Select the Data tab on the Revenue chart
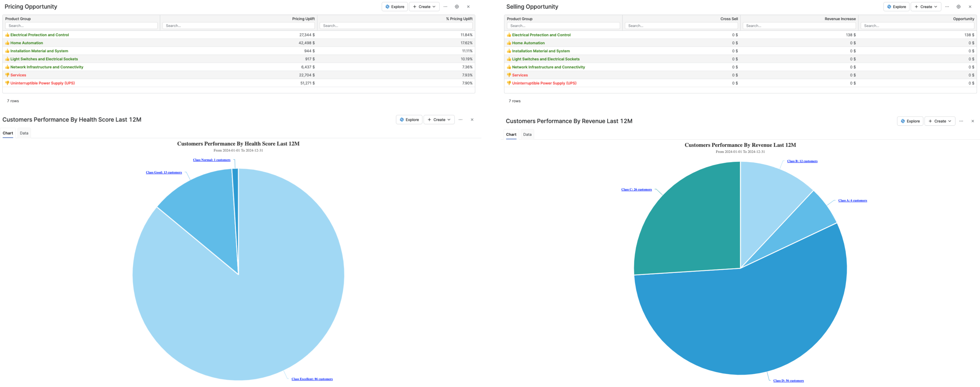Image resolution: width=980 pixels, height=387 pixels. click(x=527, y=134)
